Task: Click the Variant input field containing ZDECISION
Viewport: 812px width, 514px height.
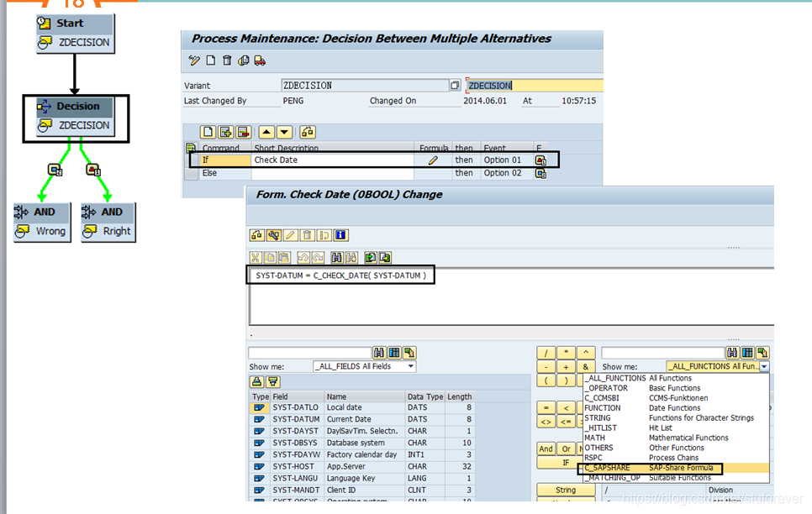Action: pos(365,86)
